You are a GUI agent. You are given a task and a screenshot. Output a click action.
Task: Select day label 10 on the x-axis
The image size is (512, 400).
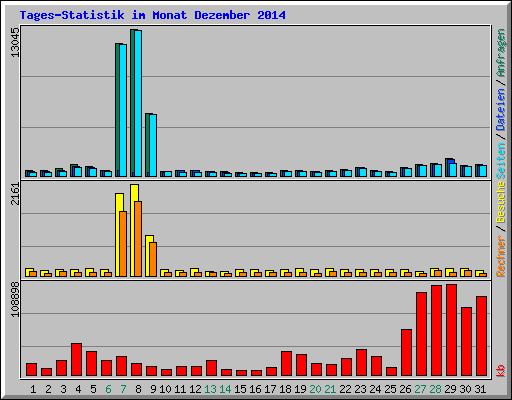[x=165, y=389]
